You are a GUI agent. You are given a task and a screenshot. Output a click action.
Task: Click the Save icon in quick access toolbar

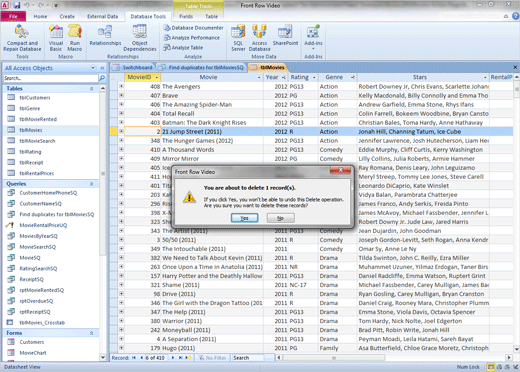tap(17, 5)
